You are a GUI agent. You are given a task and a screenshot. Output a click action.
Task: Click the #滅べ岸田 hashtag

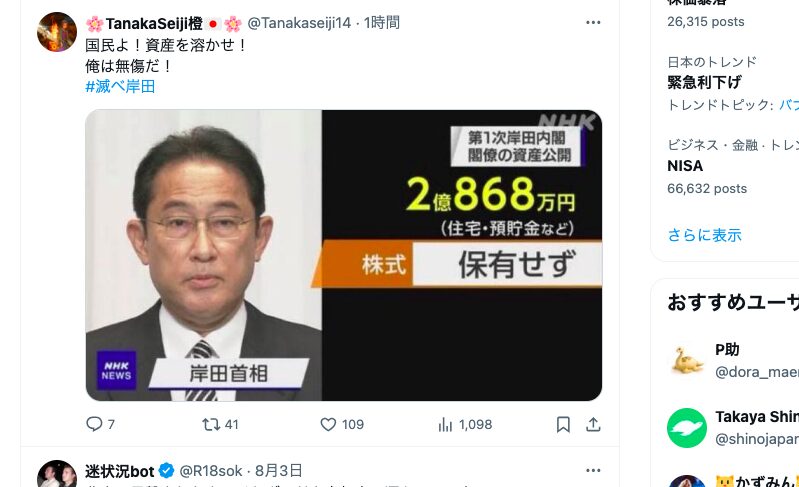(120, 86)
